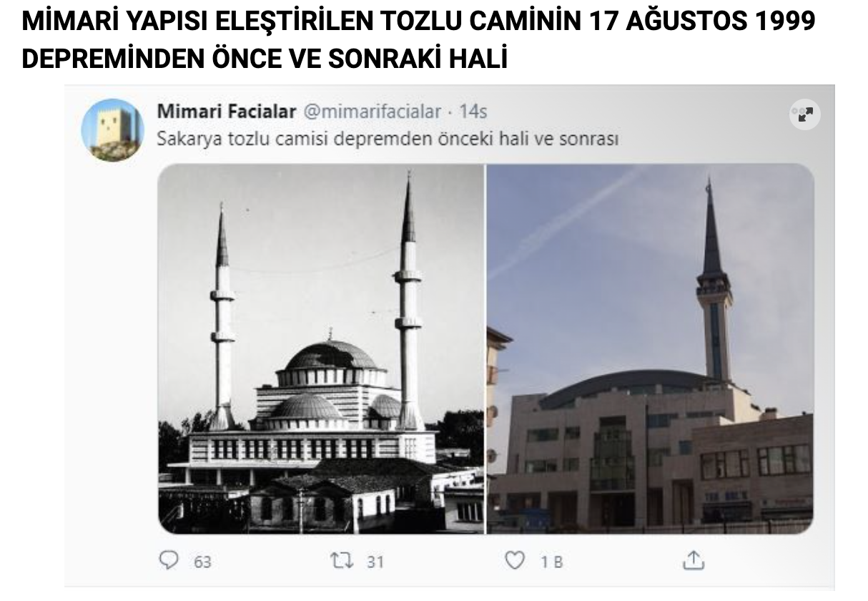Image resolution: width=868 pixels, height=601 pixels.
Task: Retweet the Mimari Facialar post
Action: coord(341,560)
